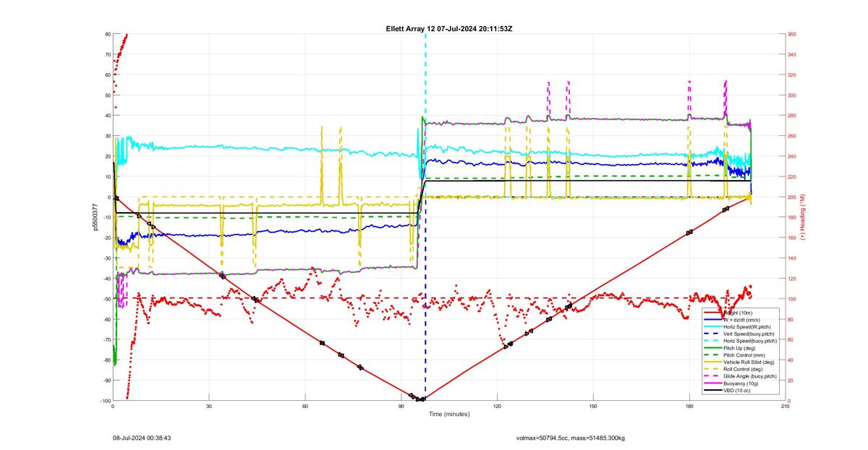Click the x-axis tick label '60'

tap(305, 407)
